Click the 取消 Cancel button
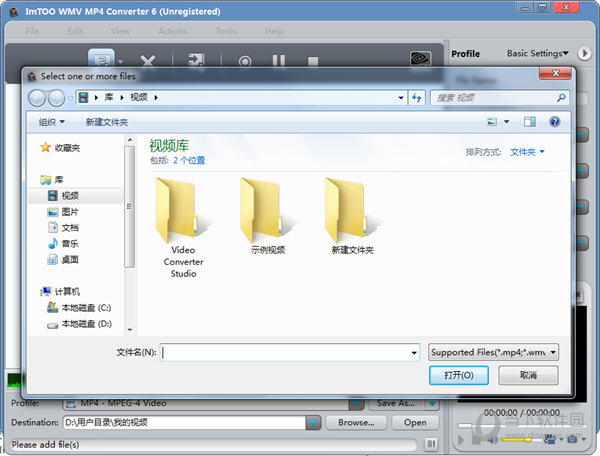 coord(528,375)
